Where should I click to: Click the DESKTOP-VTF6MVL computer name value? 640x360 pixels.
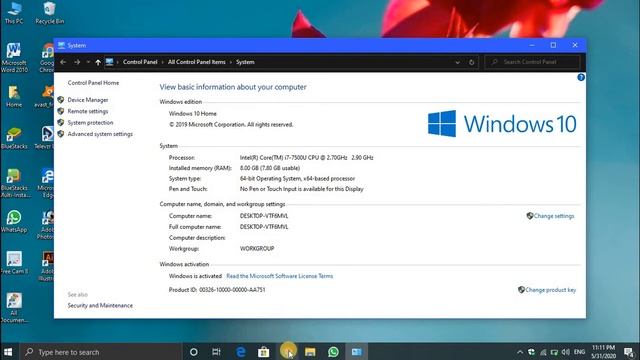pyautogui.click(x=264, y=216)
